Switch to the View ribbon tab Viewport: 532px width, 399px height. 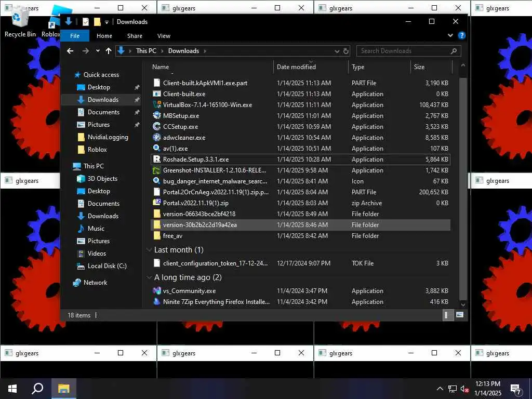click(164, 36)
